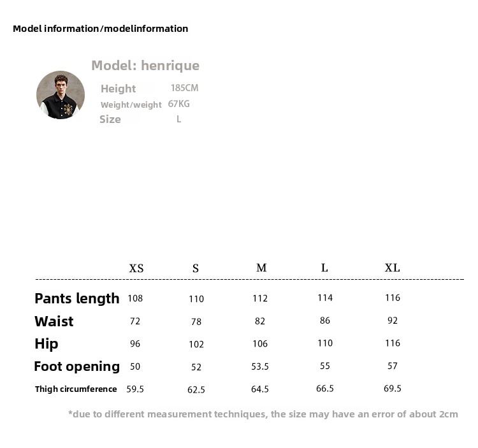Click the model henrique's circular photo
The image size is (478, 448).
(61, 95)
